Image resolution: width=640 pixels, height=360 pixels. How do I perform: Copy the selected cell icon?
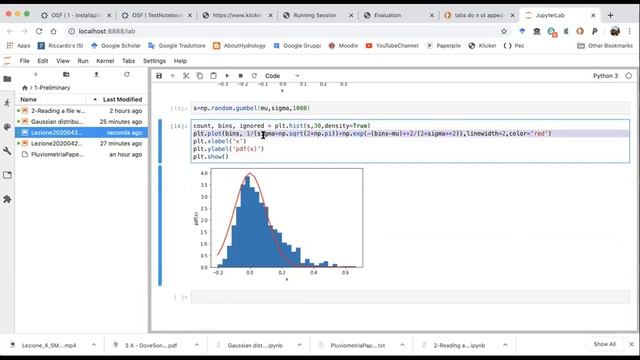pos(200,76)
